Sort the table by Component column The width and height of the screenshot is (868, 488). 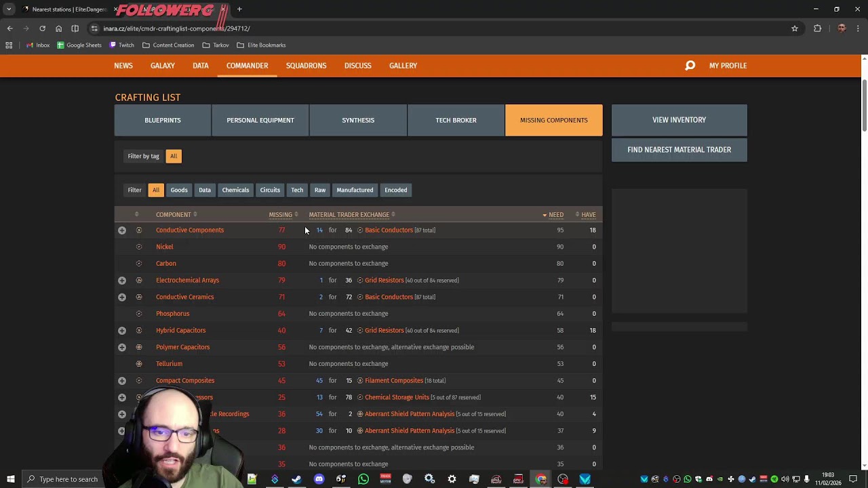[176, 215]
